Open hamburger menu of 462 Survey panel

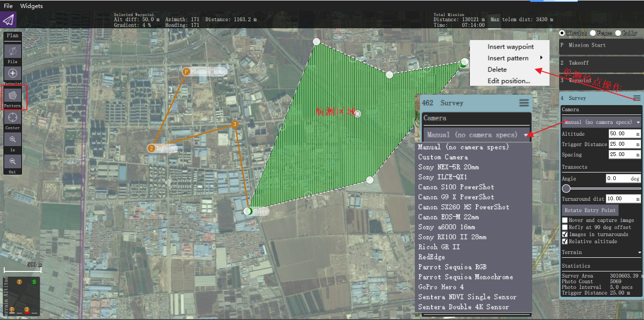[524, 103]
